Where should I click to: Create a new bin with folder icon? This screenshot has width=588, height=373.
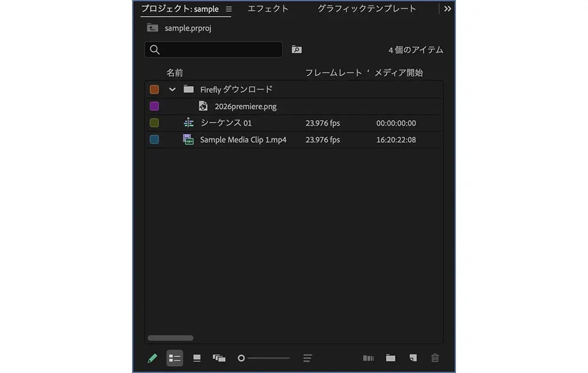[390, 358]
